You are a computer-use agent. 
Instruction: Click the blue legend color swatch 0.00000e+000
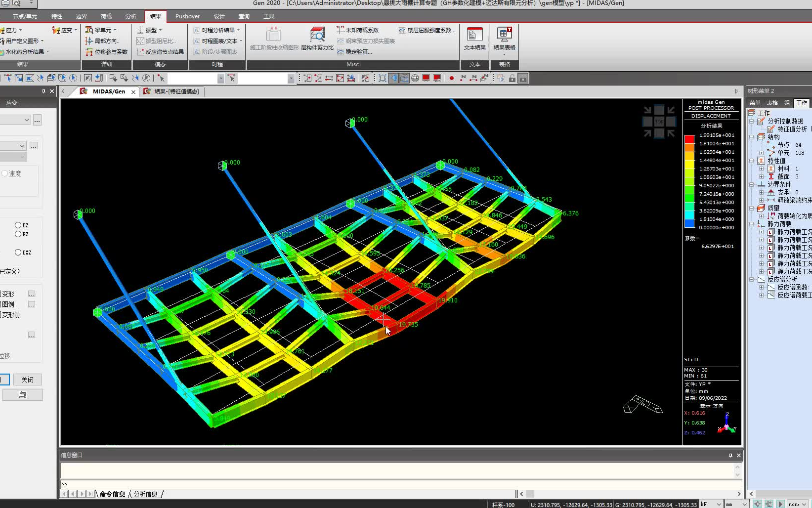click(x=689, y=223)
